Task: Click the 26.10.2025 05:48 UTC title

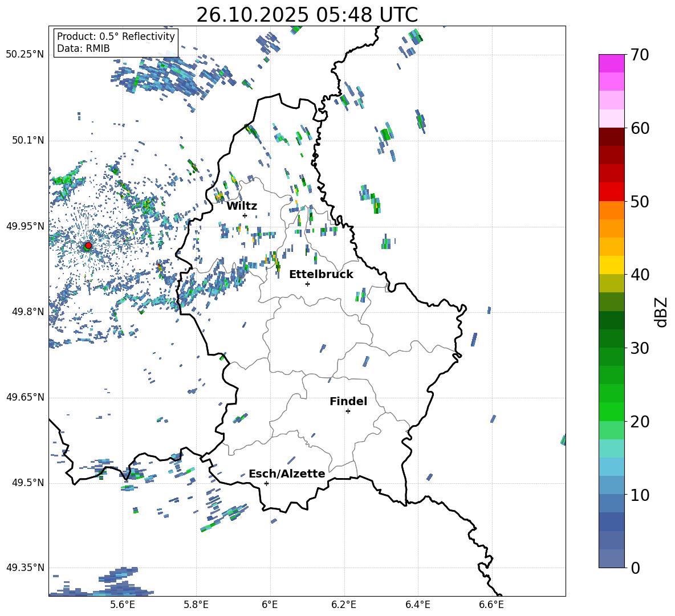Action: click(x=307, y=15)
